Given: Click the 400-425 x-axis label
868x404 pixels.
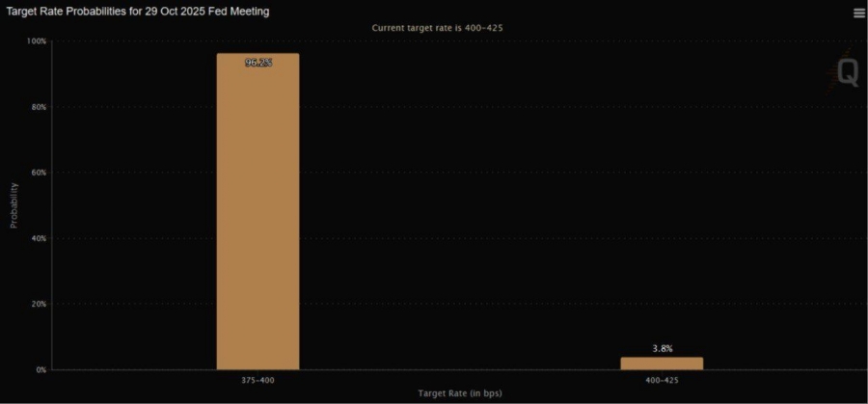Looking at the screenshot, I should click(662, 380).
